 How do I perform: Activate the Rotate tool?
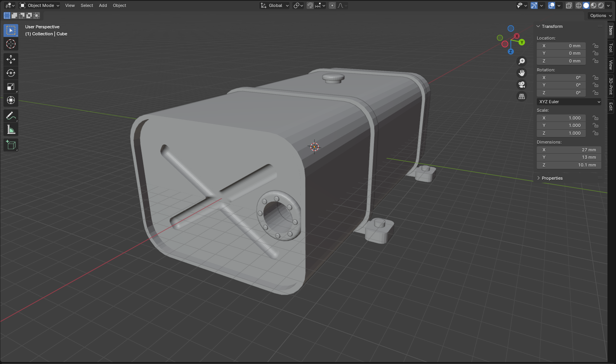(x=11, y=73)
